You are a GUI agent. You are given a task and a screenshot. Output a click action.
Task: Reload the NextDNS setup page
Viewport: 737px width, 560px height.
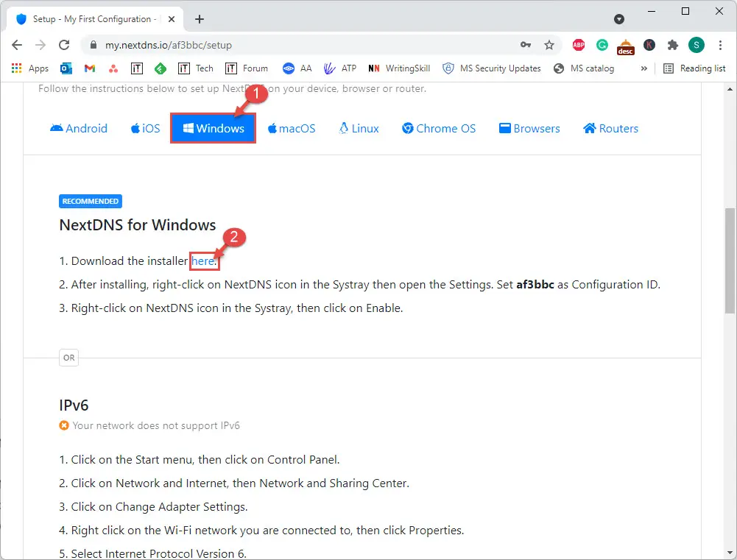click(64, 45)
